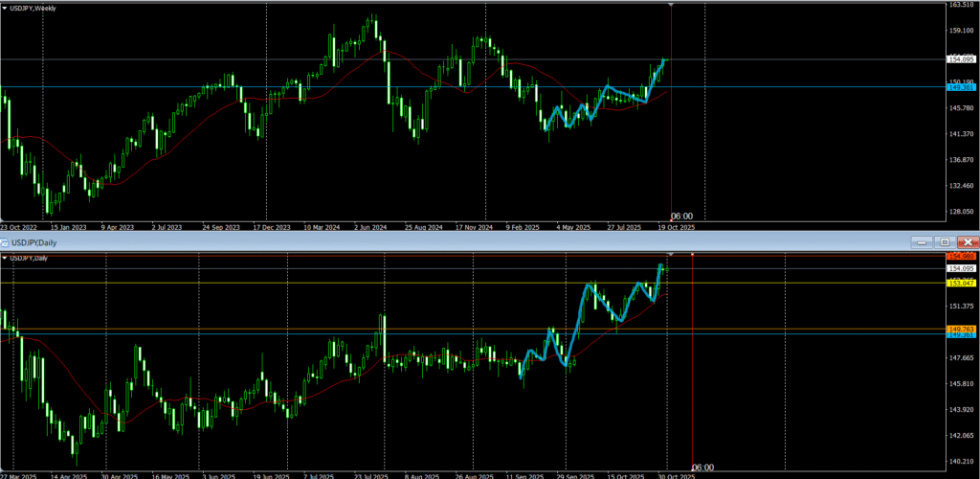
Task: Click the 163.510 price scale value on weekly chart
Action: (x=960, y=5)
